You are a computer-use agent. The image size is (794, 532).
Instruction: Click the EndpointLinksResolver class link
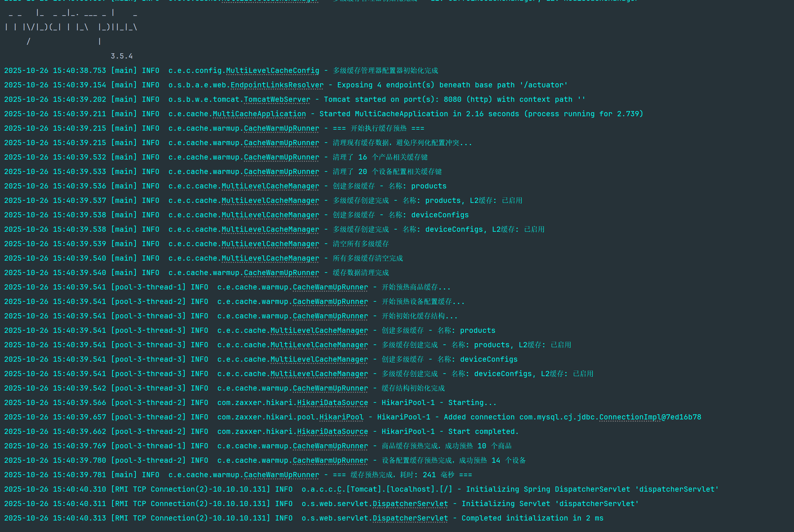[277, 85]
